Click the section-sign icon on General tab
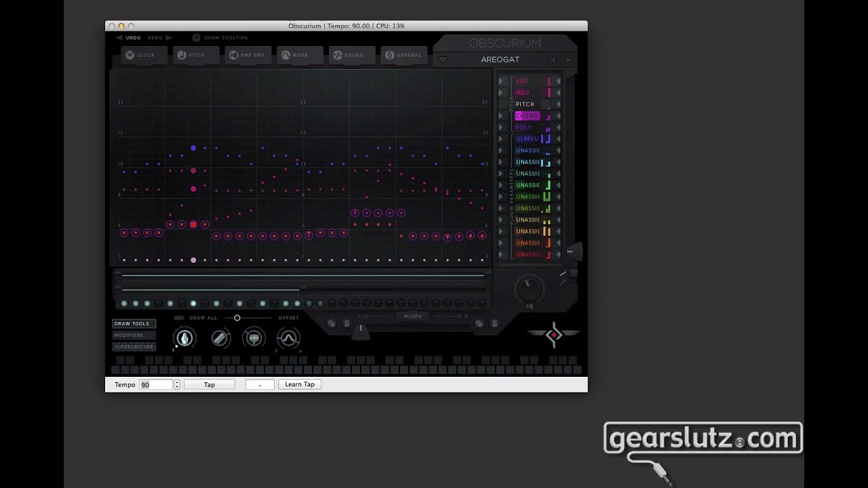Screen dimensions: 868x488 pyautogui.click(x=390, y=55)
